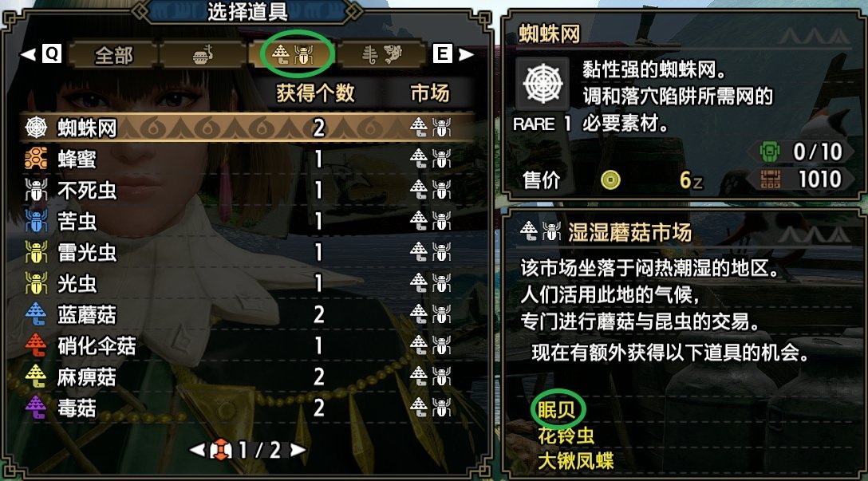The height and width of the screenshot is (481, 868).
Task: Select the 蓝蘑菇 item row
Action: point(248,314)
